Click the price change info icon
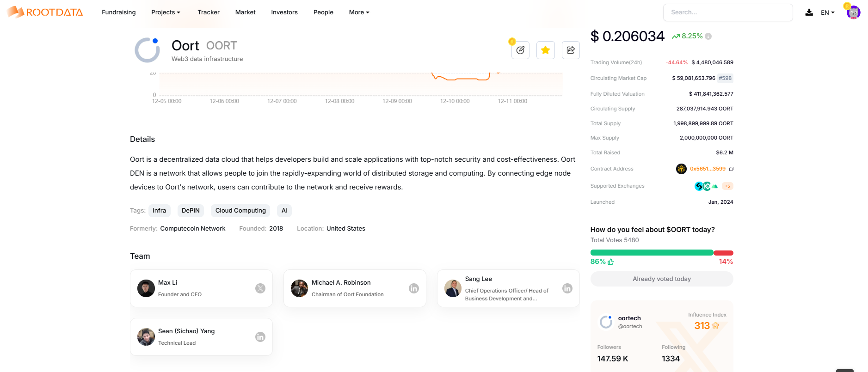868x372 pixels. click(x=708, y=36)
